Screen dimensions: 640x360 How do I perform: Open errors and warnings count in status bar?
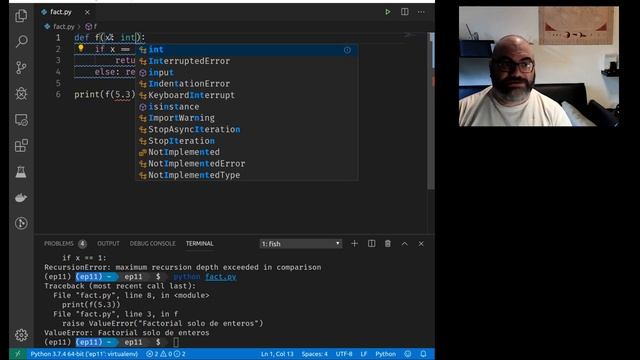tap(166, 354)
